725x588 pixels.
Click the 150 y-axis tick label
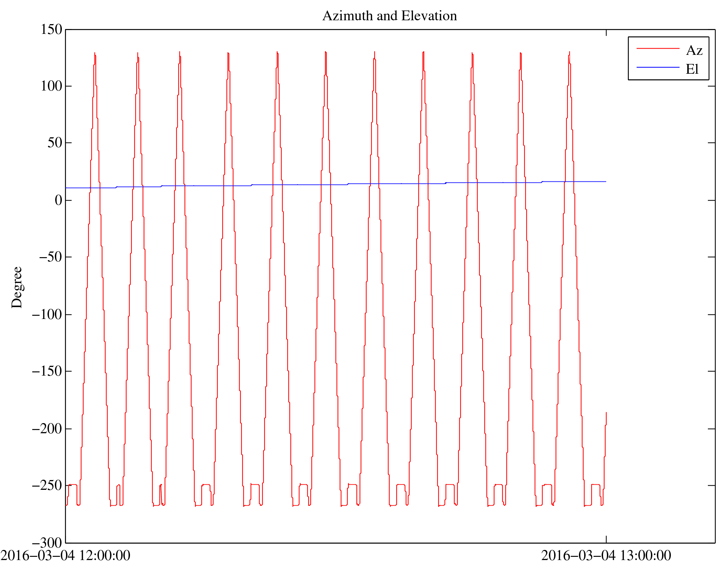pos(51,29)
